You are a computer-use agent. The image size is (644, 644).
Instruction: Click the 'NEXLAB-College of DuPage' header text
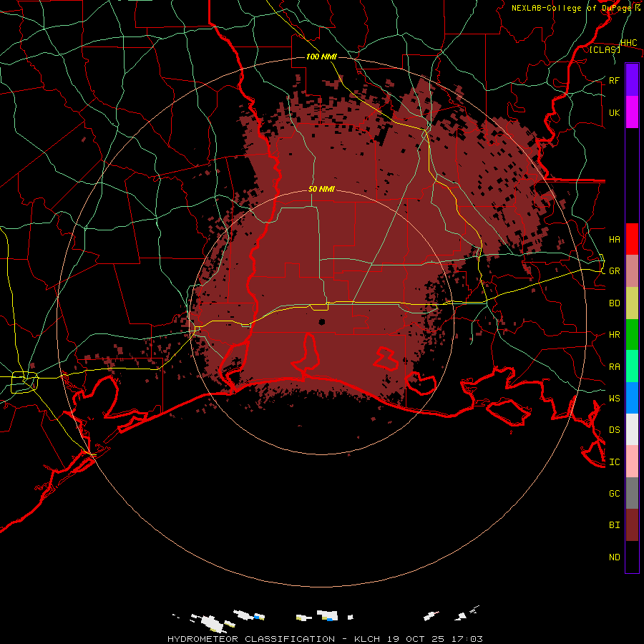coord(572,8)
